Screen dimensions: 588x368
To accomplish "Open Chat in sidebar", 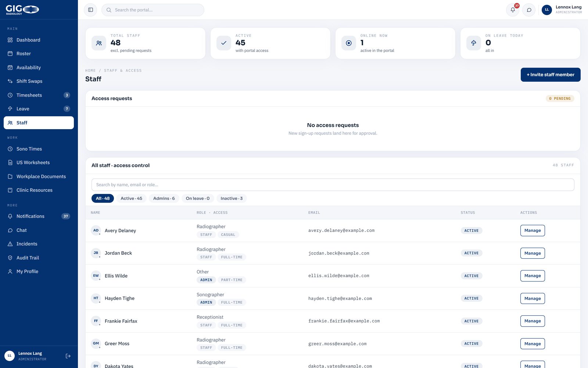I will (39, 230).
